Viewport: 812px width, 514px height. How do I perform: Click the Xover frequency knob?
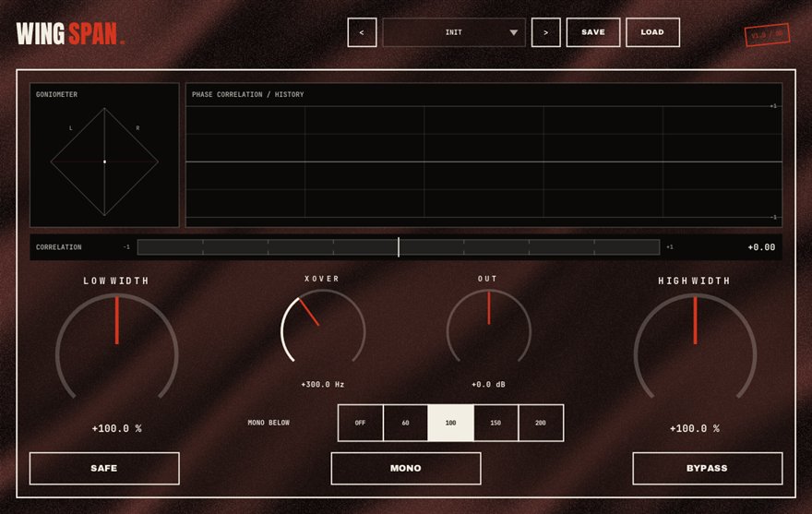point(323,326)
